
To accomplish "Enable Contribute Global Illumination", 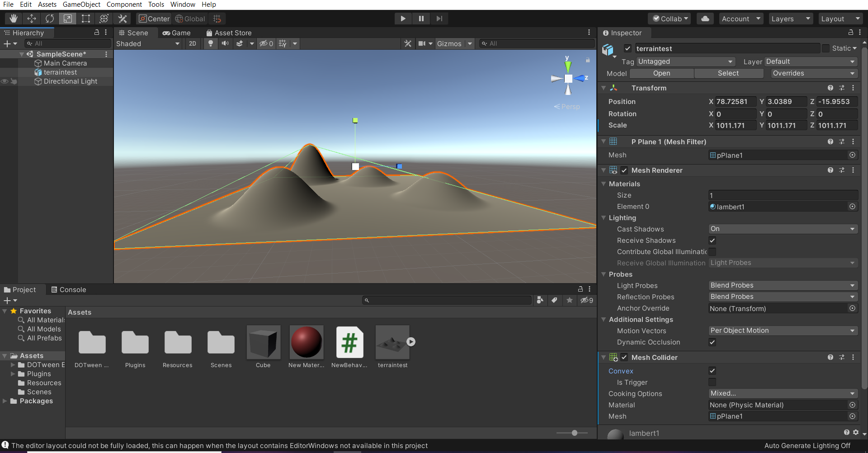I will coord(712,252).
